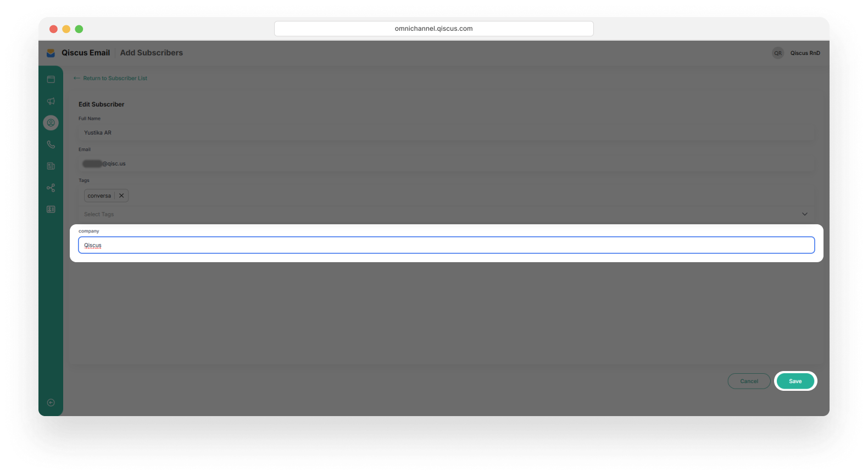The height and width of the screenshot is (476, 868).
Task: Open the share-nodes icon in sidebar
Action: point(51,188)
